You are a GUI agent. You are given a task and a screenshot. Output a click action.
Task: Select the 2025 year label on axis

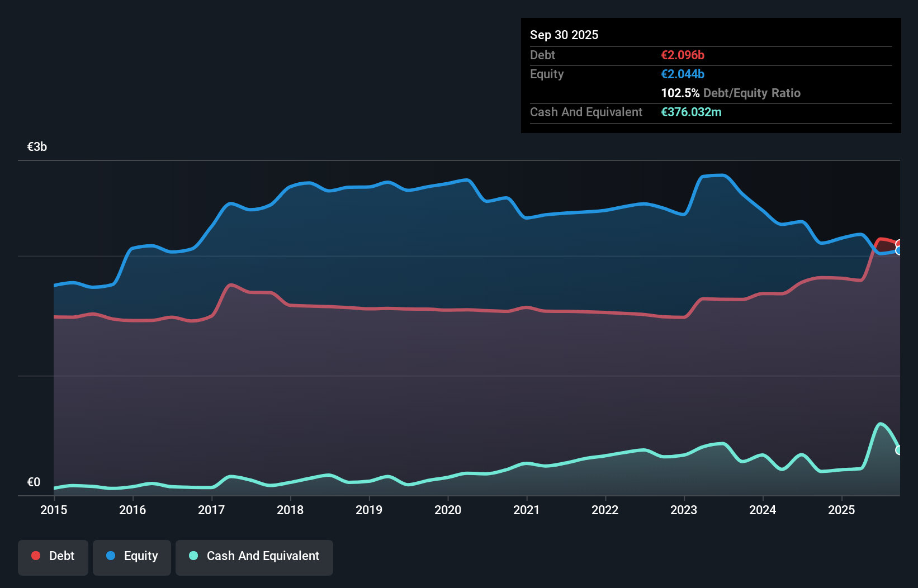pyautogui.click(x=841, y=510)
